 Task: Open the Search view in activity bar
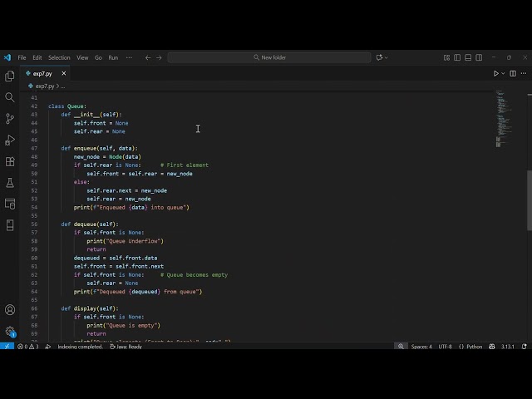click(x=10, y=97)
